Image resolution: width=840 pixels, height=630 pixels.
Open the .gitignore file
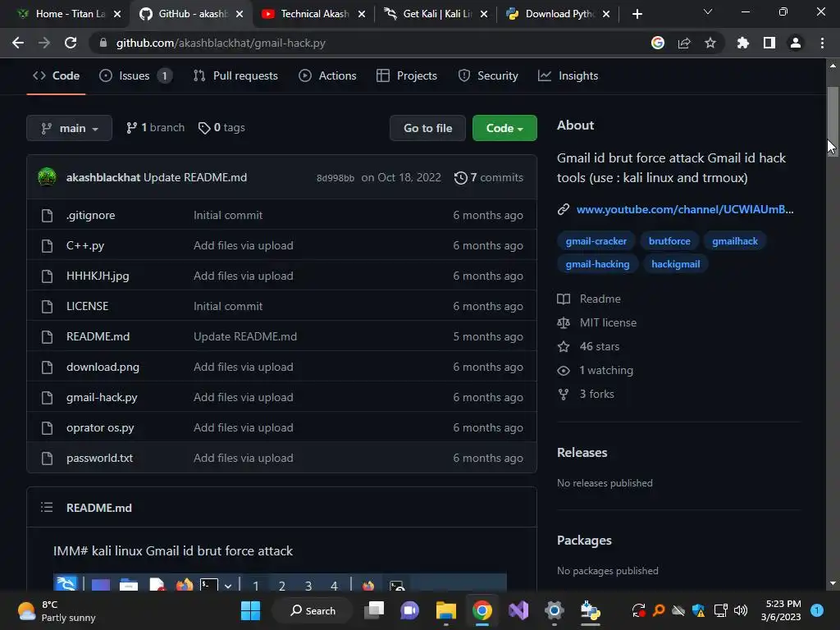pyautogui.click(x=90, y=216)
